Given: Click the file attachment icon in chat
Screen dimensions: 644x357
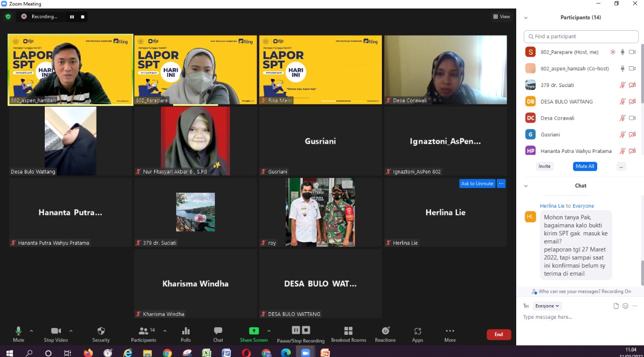Looking at the screenshot, I should [616, 306].
